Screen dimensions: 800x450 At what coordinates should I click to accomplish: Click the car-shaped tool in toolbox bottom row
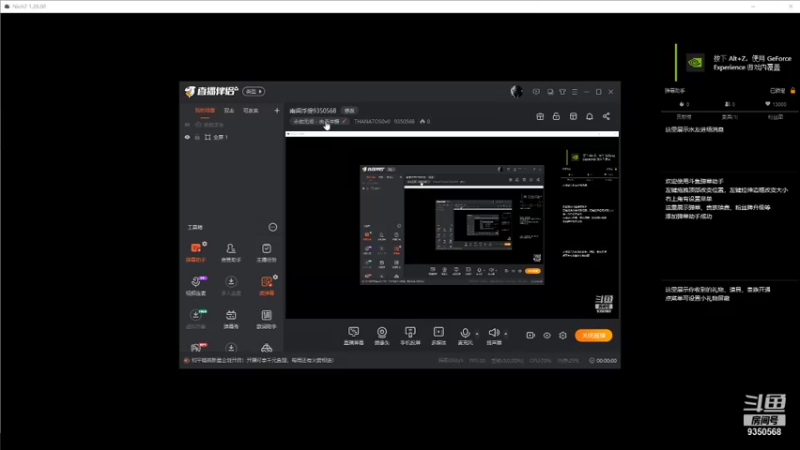pyautogui.click(x=266, y=348)
